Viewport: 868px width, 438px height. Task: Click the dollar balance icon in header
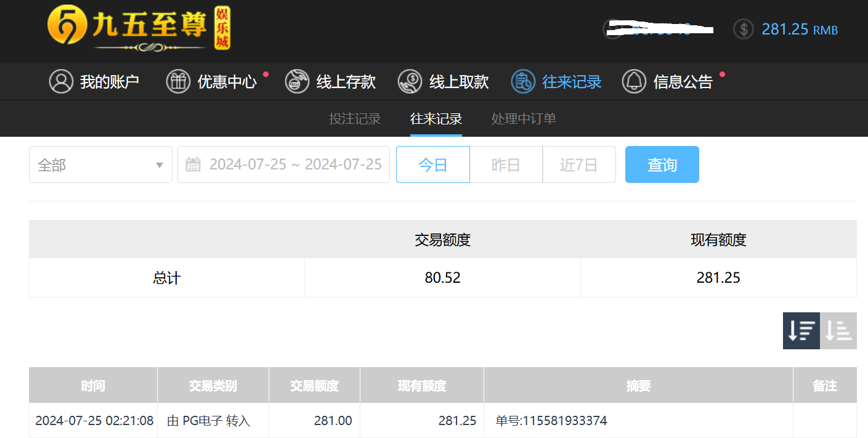pos(744,29)
